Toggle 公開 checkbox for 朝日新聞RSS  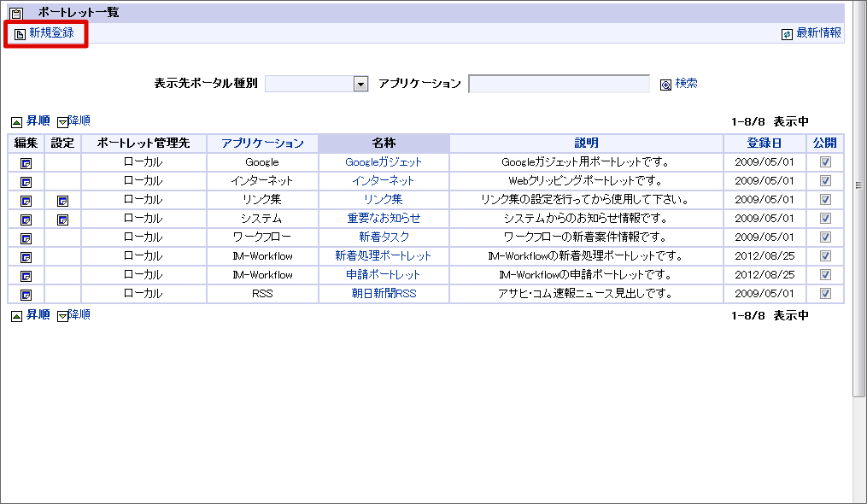(825, 294)
